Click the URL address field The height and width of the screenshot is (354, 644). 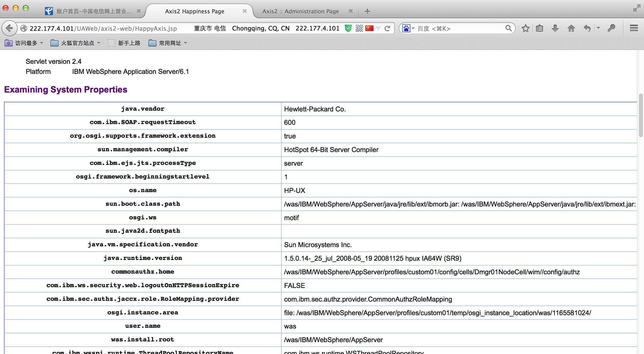(103, 28)
